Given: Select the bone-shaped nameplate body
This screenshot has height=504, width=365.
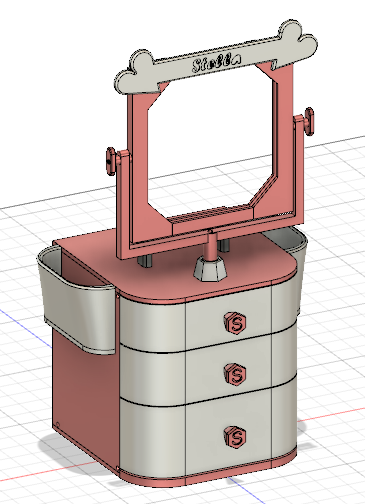Looking at the screenshot, I should tap(216, 57).
